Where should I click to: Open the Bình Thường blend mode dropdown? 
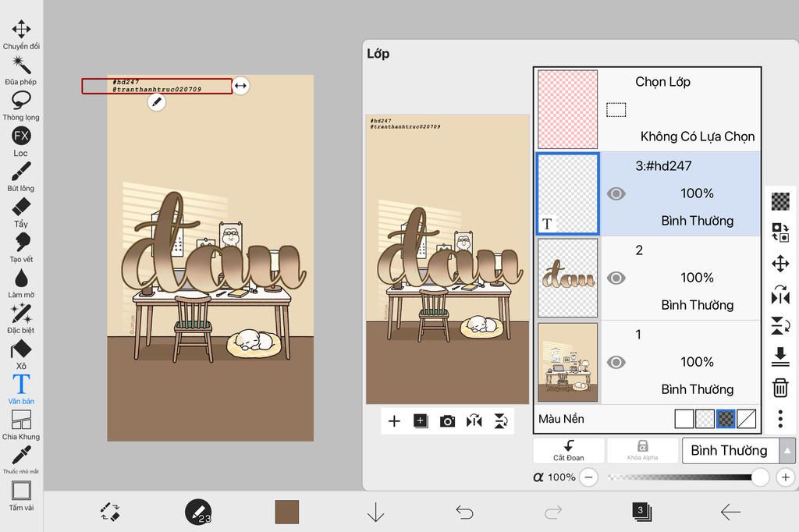pyautogui.click(x=730, y=450)
